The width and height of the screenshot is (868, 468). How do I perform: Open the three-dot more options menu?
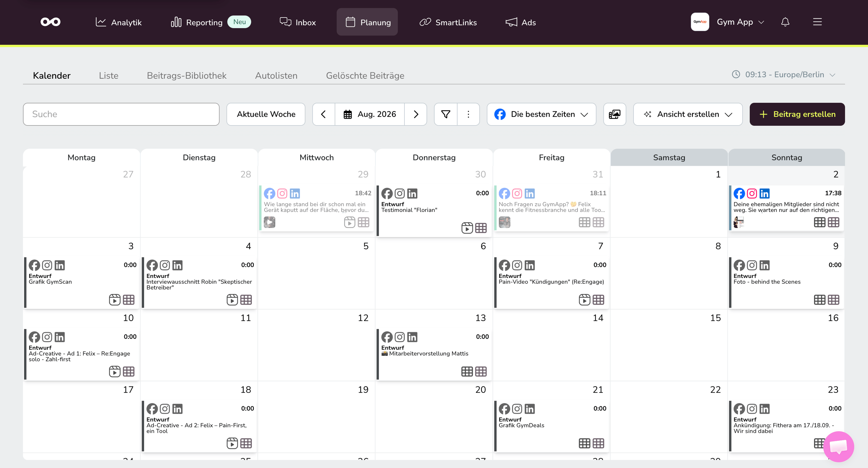coord(468,114)
